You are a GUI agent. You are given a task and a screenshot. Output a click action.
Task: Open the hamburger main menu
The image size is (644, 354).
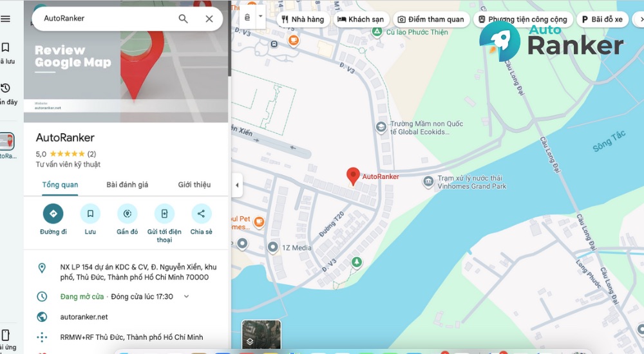pos(5,19)
